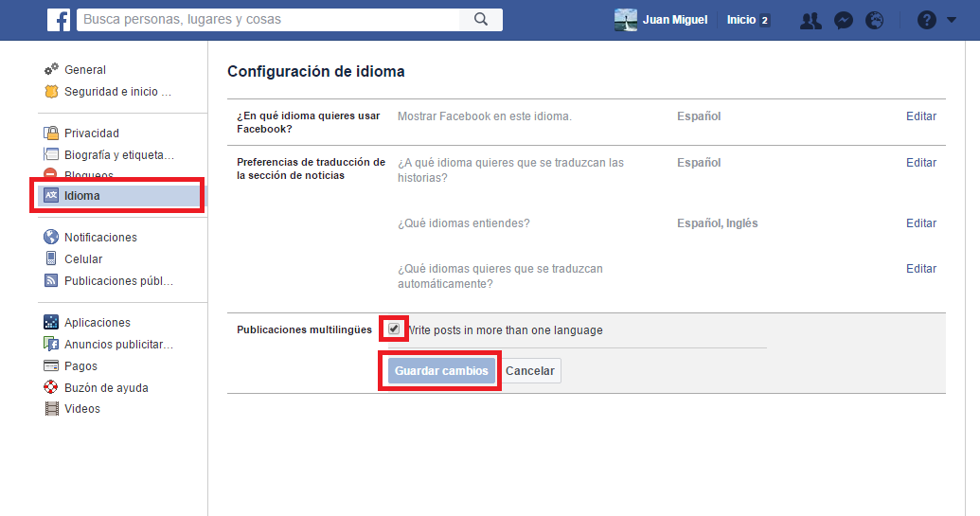Click the Anuncios publicitarios icon
The width and height of the screenshot is (980, 516).
tap(51, 344)
